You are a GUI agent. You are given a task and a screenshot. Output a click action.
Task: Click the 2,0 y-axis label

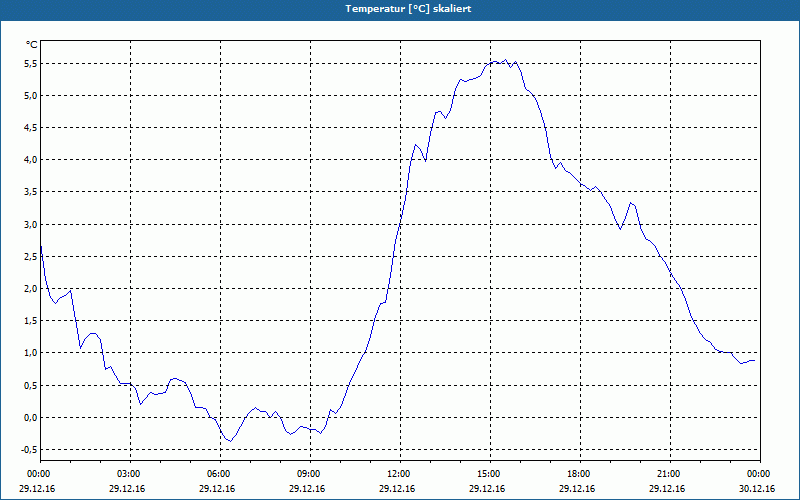tap(31, 289)
